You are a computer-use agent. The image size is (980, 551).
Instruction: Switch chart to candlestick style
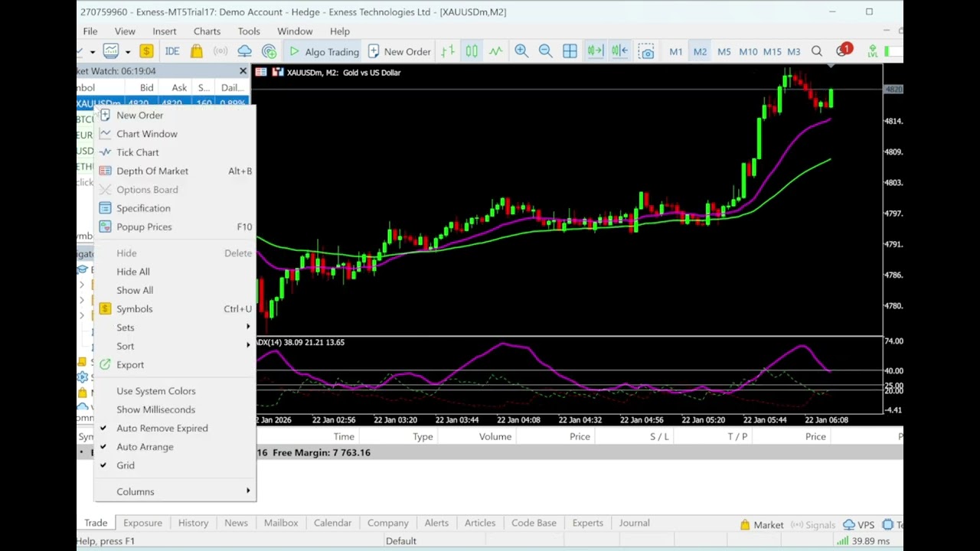point(472,51)
